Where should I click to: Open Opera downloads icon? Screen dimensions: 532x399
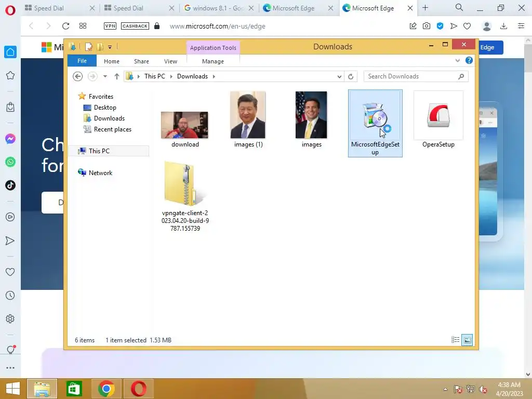click(504, 26)
